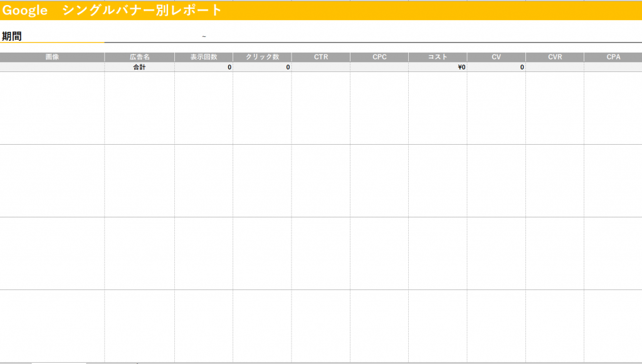The image size is (642, 364).
Task: Click the 表示回数 total value 0
Action: 204,67
